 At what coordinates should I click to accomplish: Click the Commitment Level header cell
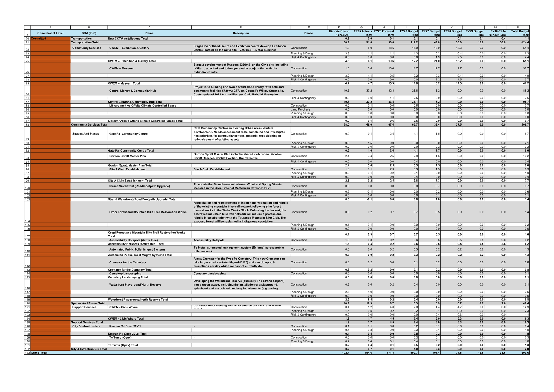tap(50, 33)
